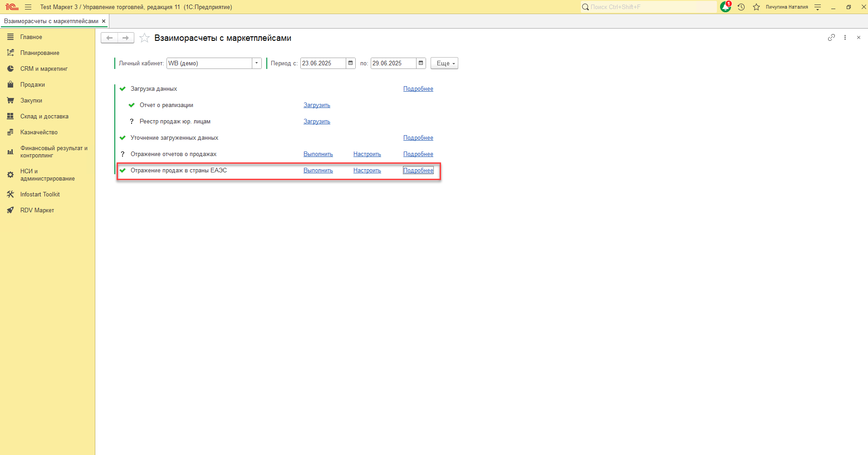Open Финансовый результат и контроллинг section
868x455 pixels.
click(48, 152)
